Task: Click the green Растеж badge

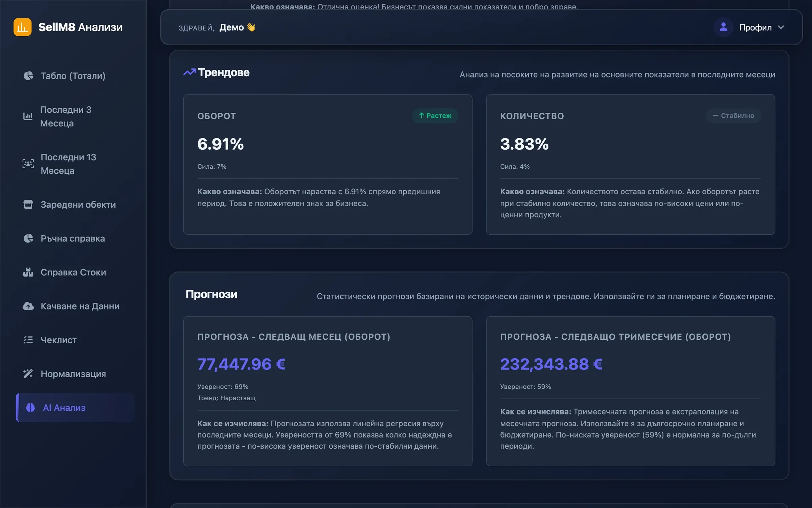Action: [x=435, y=115]
